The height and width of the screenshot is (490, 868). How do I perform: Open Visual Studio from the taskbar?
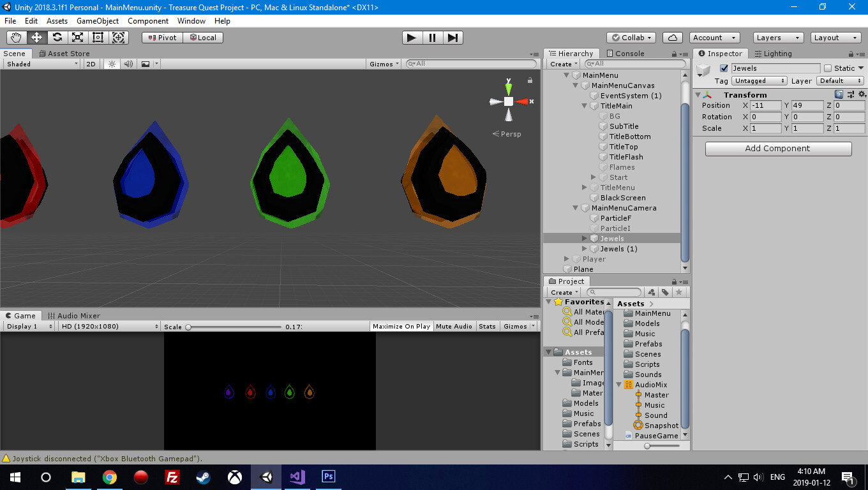(x=297, y=477)
